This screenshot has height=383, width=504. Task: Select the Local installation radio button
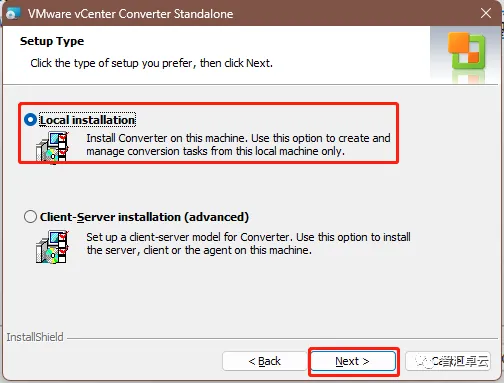pos(30,120)
